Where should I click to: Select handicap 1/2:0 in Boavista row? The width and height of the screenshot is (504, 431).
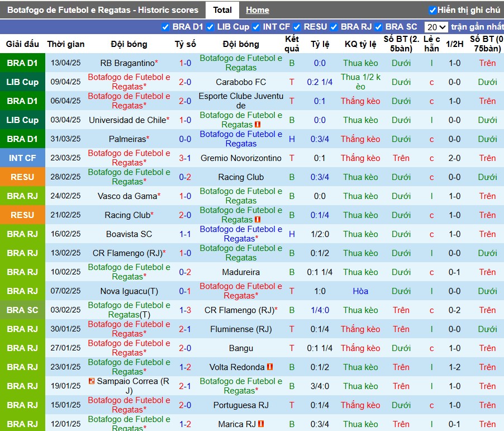(x=320, y=234)
